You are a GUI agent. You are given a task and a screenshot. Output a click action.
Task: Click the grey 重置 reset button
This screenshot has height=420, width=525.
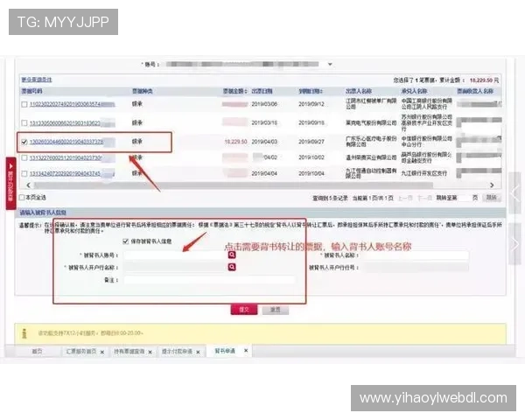276,310
